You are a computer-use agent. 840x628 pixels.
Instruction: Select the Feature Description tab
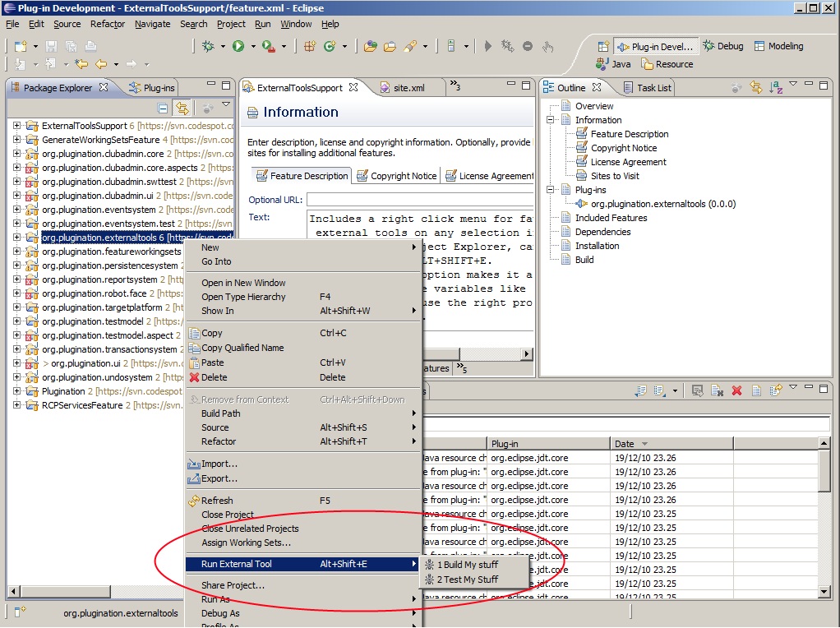point(302,176)
